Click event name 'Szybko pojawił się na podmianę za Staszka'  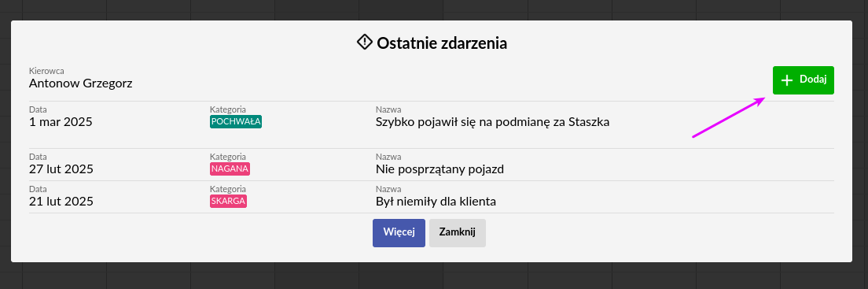(x=493, y=122)
